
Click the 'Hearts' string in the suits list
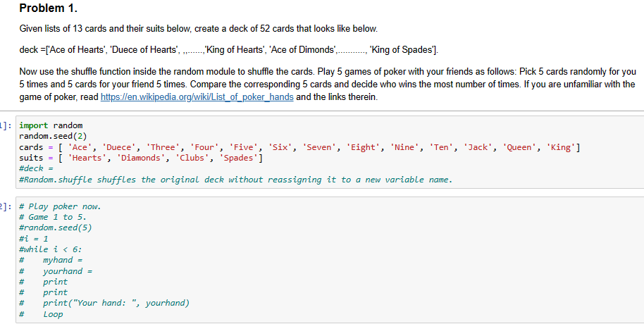tap(87, 158)
